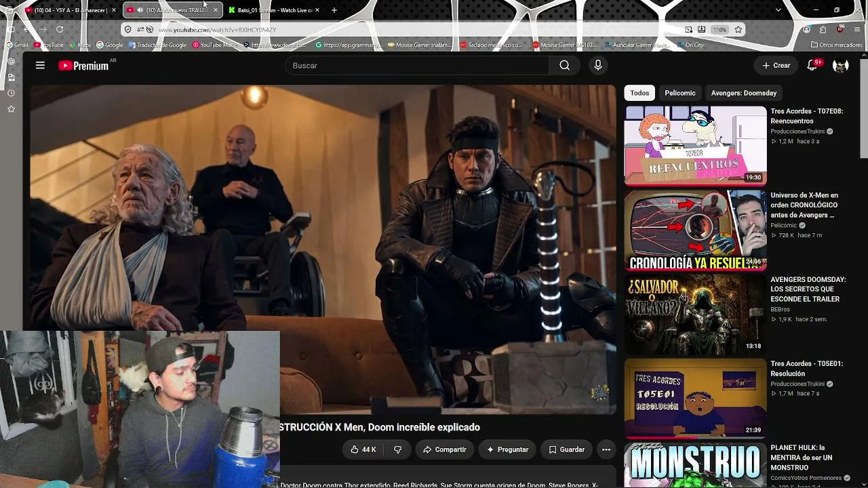Open the YouTube Magic bookmark link
The height and width of the screenshot is (488, 868).
(215, 45)
